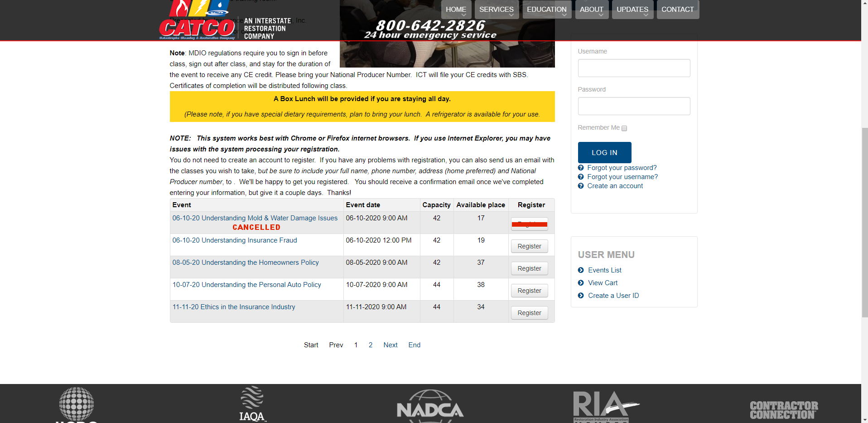The width and height of the screenshot is (868, 423).
Task: Open the About dropdown menu
Action: click(x=591, y=10)
